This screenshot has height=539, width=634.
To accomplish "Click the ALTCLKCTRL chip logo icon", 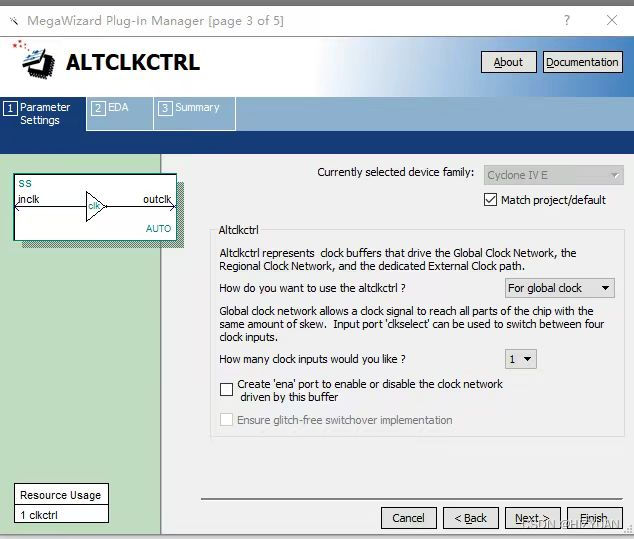I will click(36, 61).
